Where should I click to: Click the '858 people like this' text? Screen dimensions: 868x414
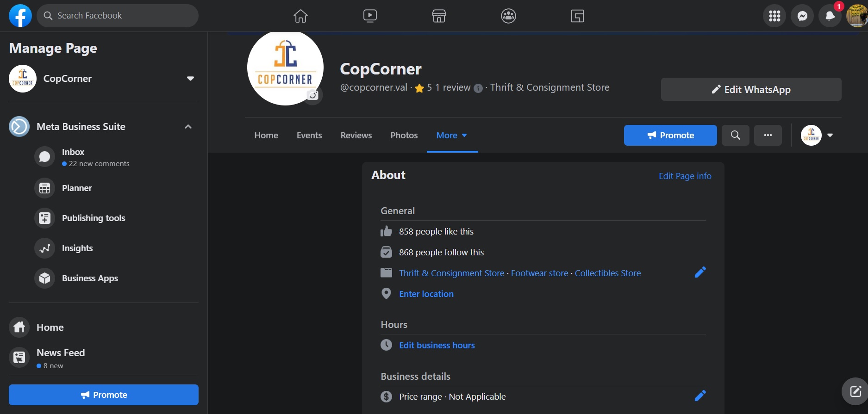coord(436,232)
